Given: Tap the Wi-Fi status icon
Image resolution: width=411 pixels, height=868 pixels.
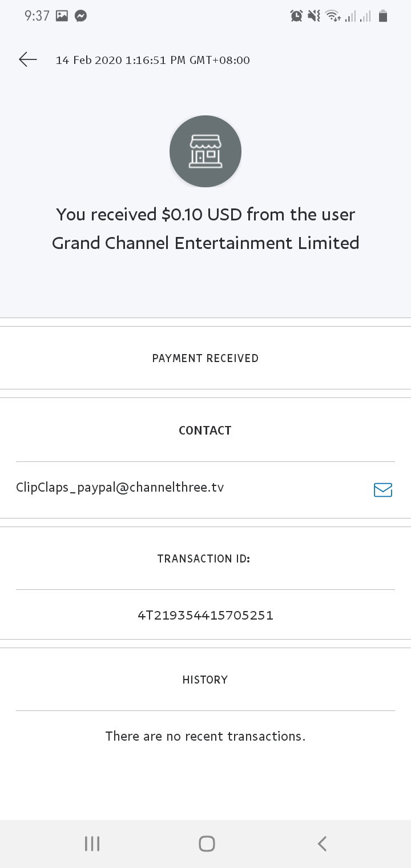Looking at the screenshot, I should pos(333,16).
